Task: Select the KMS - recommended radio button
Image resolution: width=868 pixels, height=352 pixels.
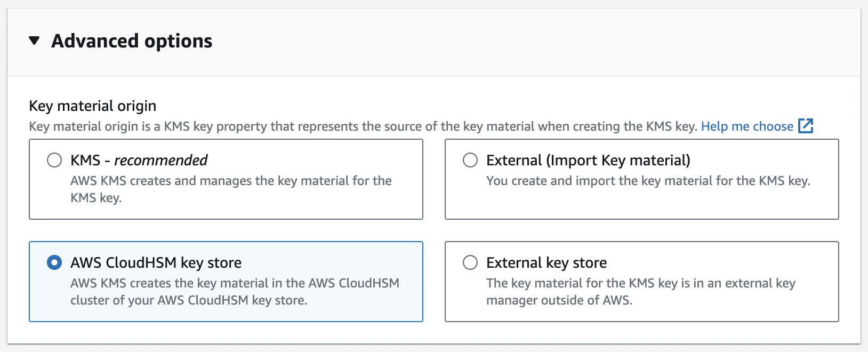Action: click(54, 160)
